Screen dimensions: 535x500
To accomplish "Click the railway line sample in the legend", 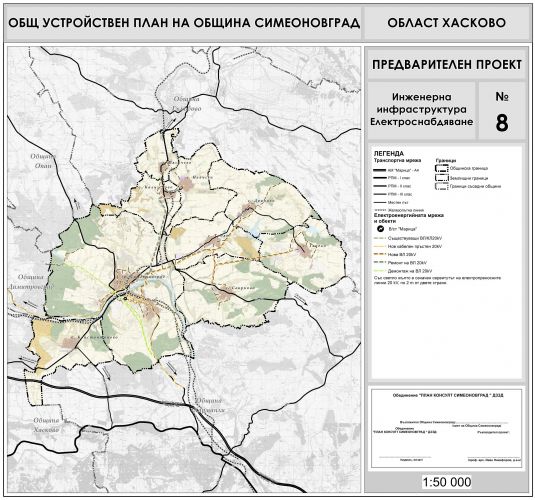I will tap(379, 210).
